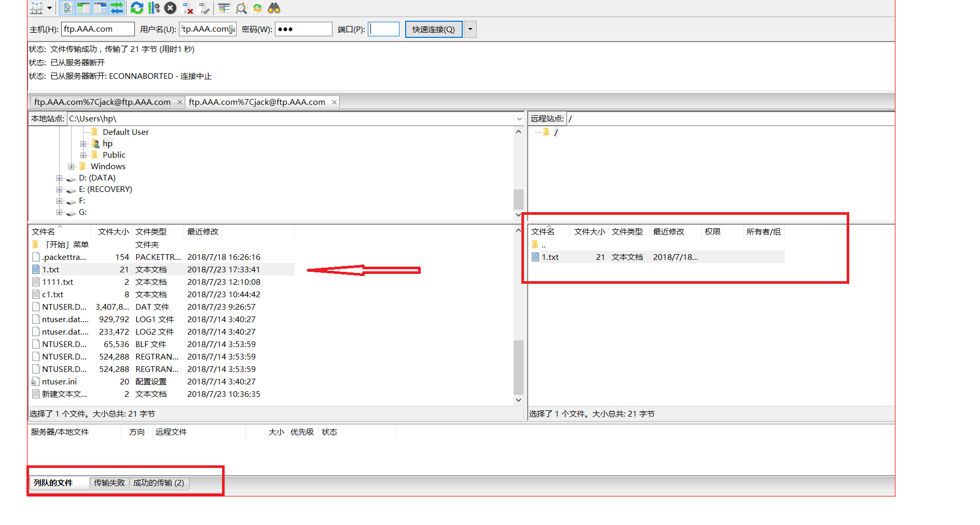Screen dimensions: 980x525
Task: Sort local files by 文件大小 column
Action: tap(112, 232)
